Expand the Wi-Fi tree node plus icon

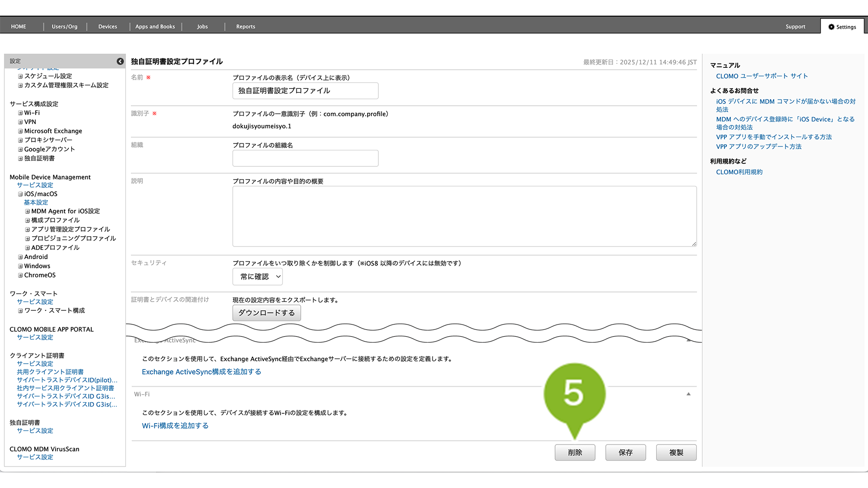[x=21, y=113]
